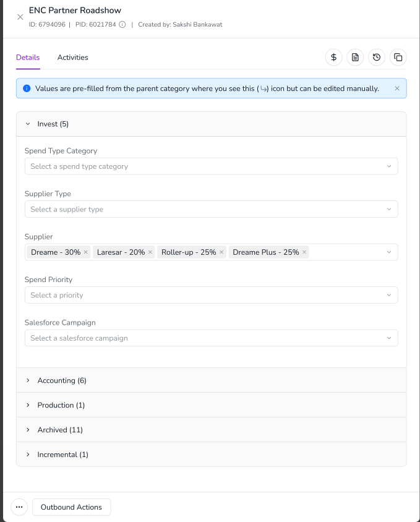The height and width of the screenshot is (522, 420).
Task: Select the Details tab
Action: click(28, 58)
